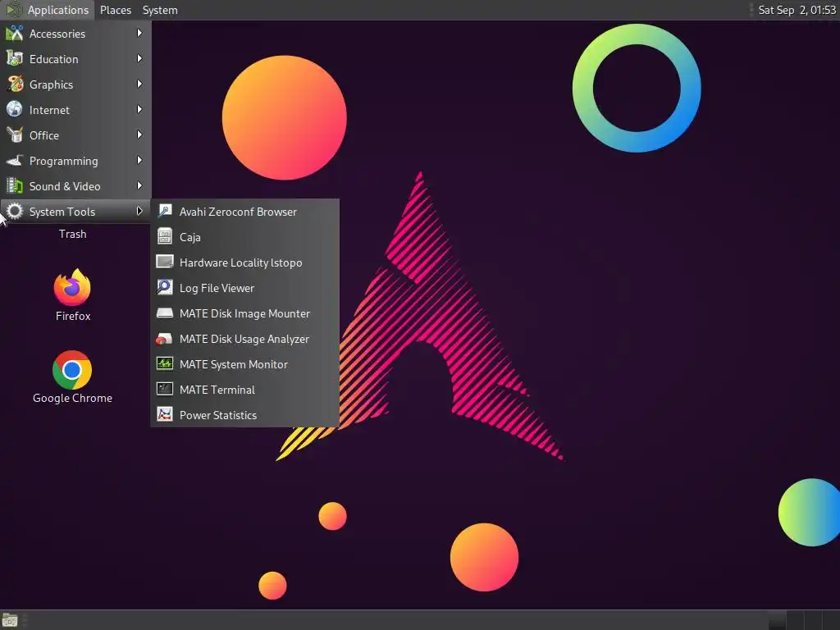Click the Education category icon
Screen dimensions: 840x630
[x=15, y=58]
